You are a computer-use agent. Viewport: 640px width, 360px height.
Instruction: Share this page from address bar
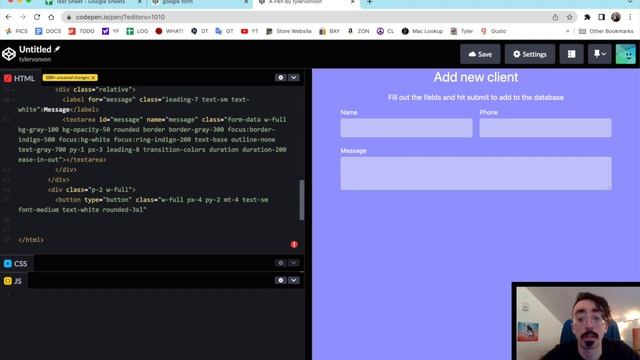(x=555, y=17)
